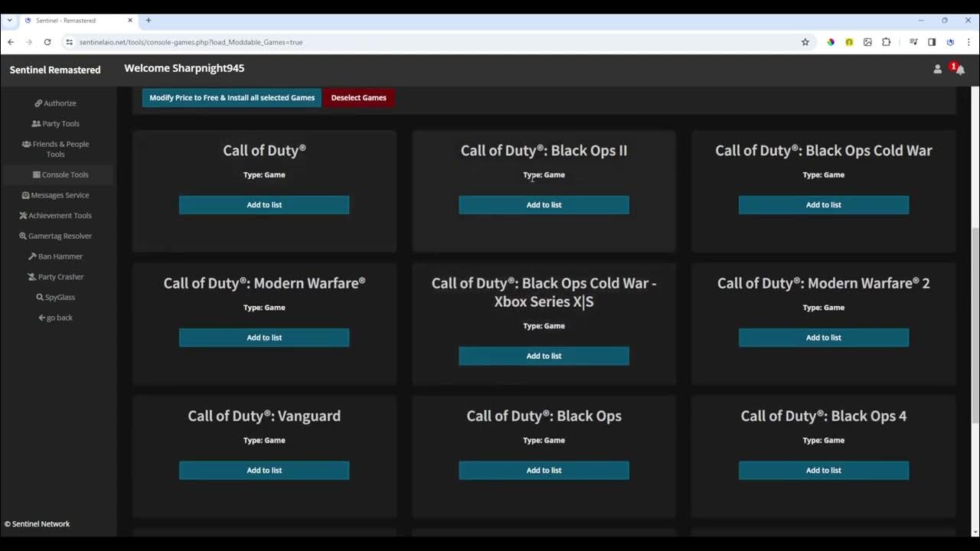980x551 pixels.
Task: Click the Call of Duty®: Black Ops 4 title
Action: pyautogui.click(x=824, y=416)
